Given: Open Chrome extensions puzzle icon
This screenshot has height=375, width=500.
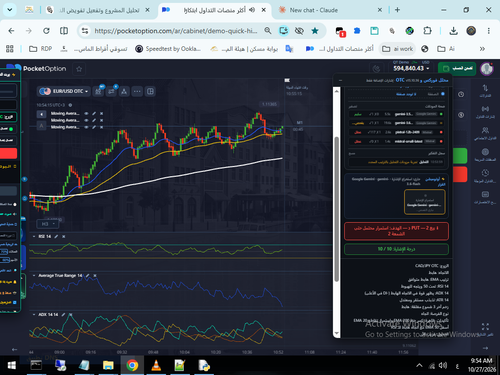Looking at the screenshot, I should [427, 31].
